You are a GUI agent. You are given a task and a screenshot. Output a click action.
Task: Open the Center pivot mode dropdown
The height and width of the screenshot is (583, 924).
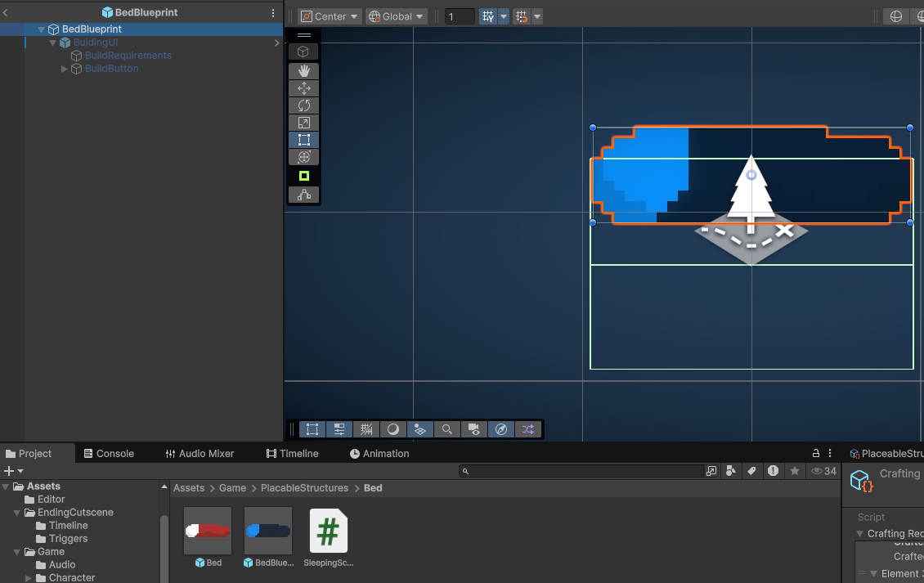pyautogui.click(x=330, y=16)
